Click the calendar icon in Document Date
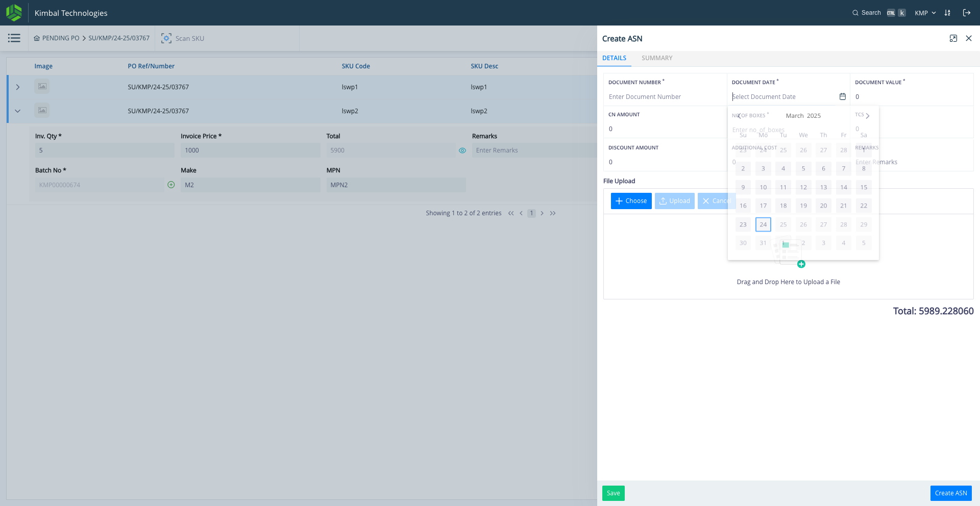The height and width of the screenshot is (506, 980). 843,96
